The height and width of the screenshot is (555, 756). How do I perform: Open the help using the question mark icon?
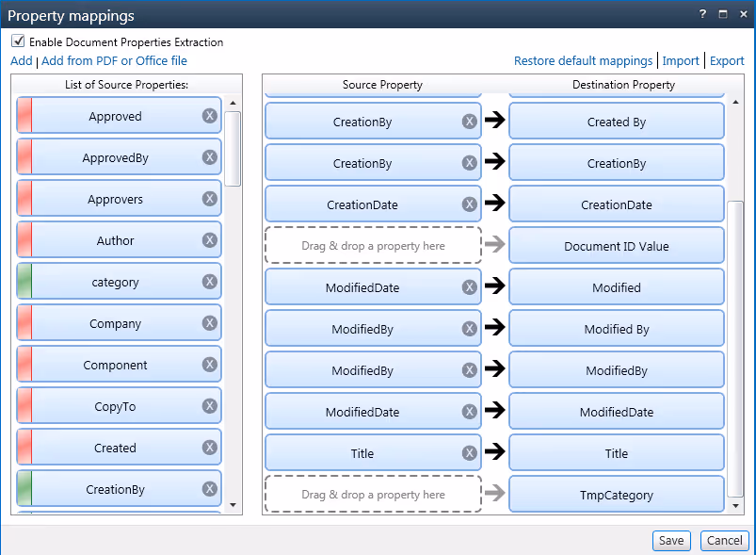pos(701,13)
